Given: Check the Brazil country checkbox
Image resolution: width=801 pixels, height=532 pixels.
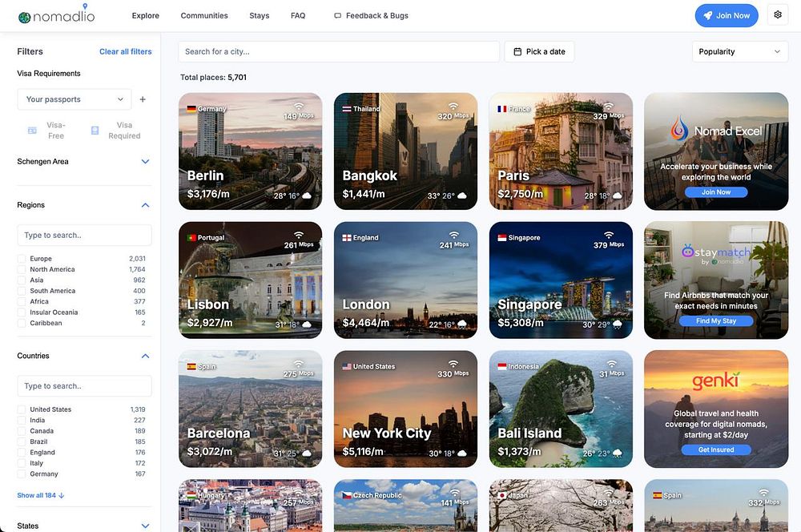Looking at the screenshot, I should [x=22, y=441].
